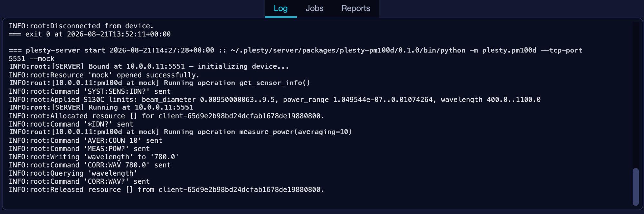Open the Jobs tab

click(x=314, y=8)
